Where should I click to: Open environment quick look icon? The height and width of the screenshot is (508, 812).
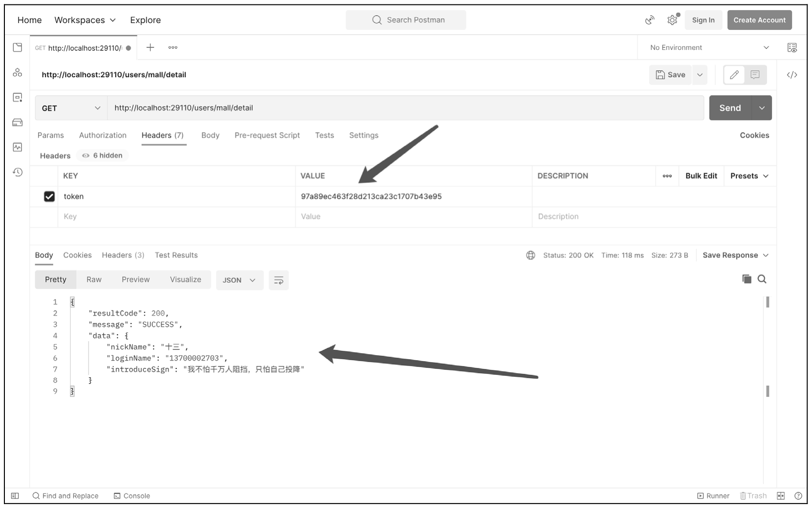[792, 48]
